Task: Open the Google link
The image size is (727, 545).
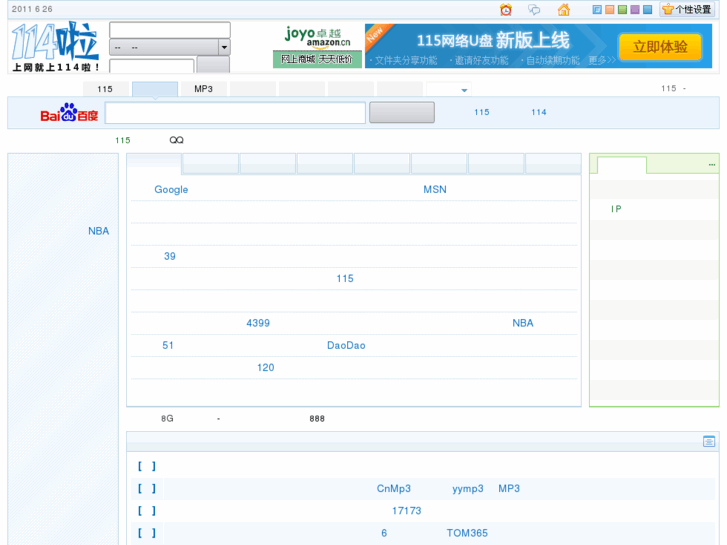Action: pos(171,189)
